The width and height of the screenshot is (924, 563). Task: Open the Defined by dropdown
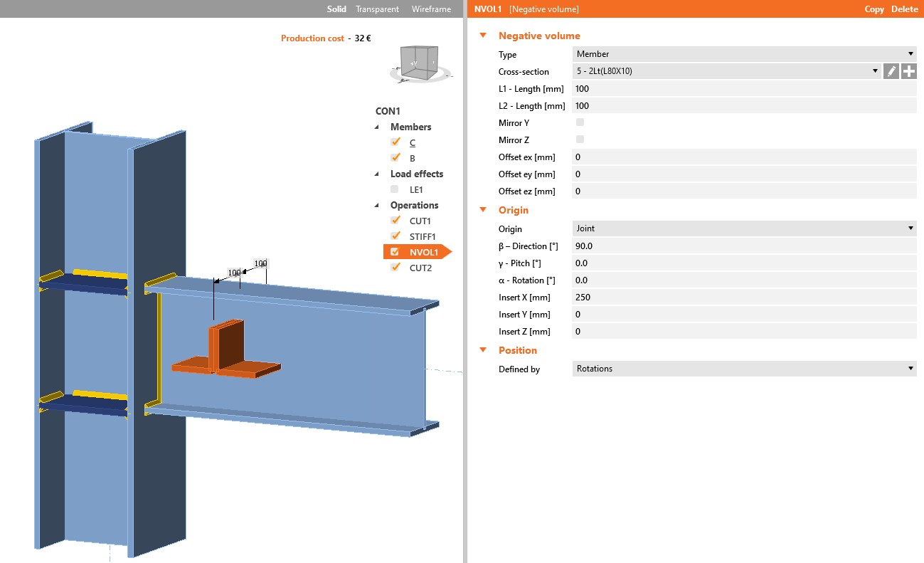tap(743, 369)
